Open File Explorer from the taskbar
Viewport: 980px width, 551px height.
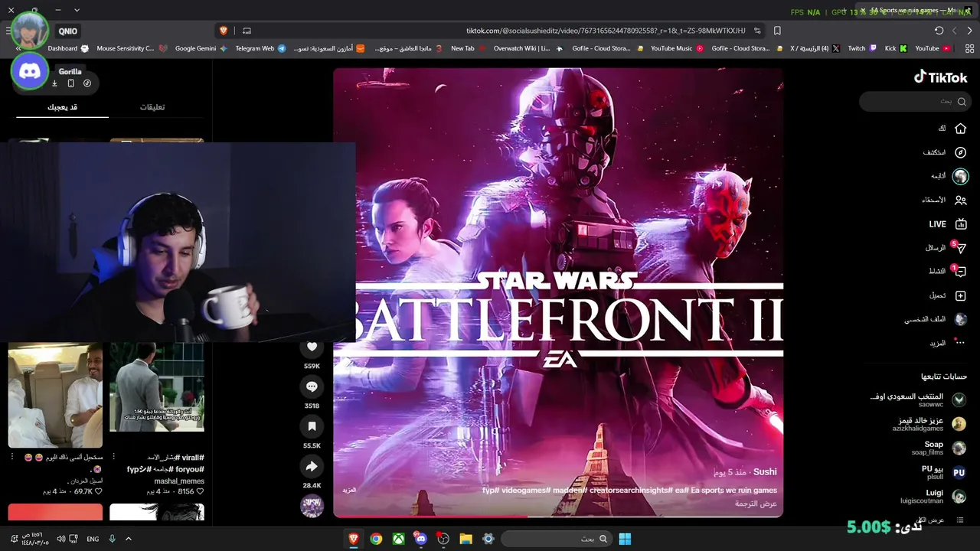click(x=465, y=539)
